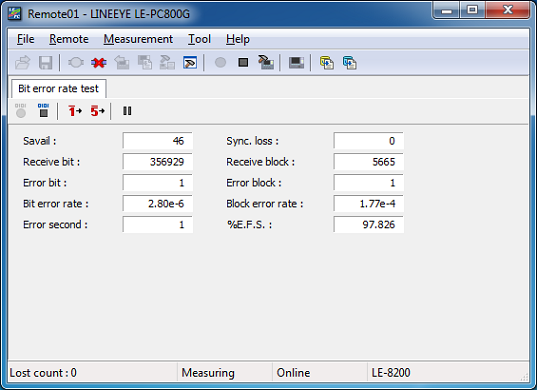Screen dimensions: 537x390
Task: Click the yellow stacked pages icon
Action: (x=327, y=63)
